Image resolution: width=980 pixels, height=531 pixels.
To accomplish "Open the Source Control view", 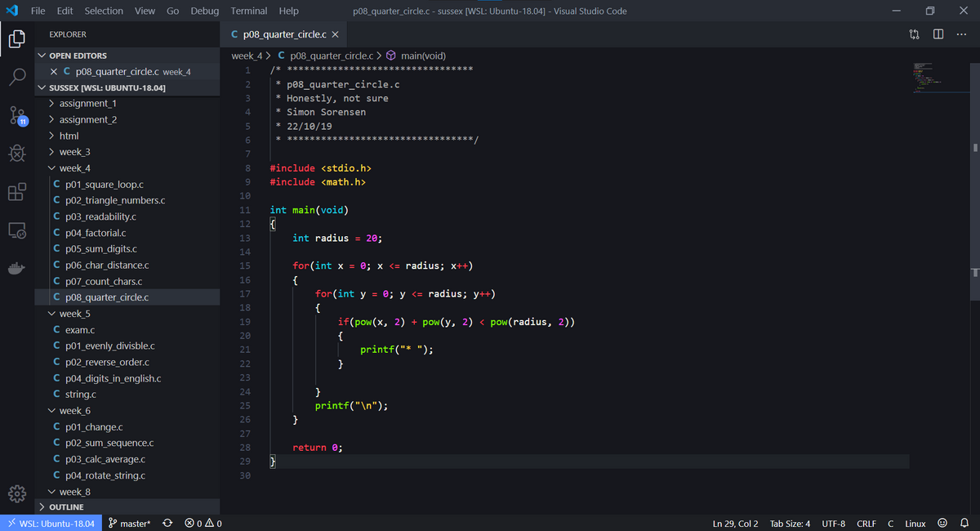I will [x=16, y=116].
